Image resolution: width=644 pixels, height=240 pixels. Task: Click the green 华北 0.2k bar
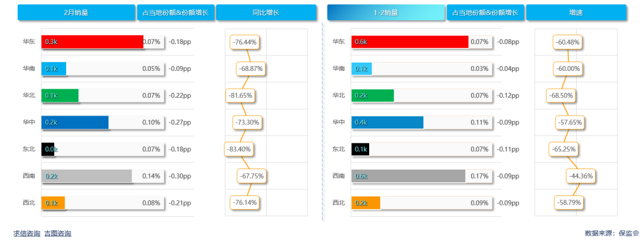tap(373, 95)
